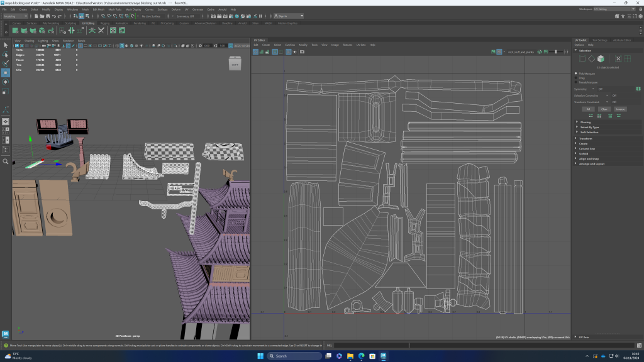Choose the Paint Selection tool
644x362 pixels.
click(6, 63)
